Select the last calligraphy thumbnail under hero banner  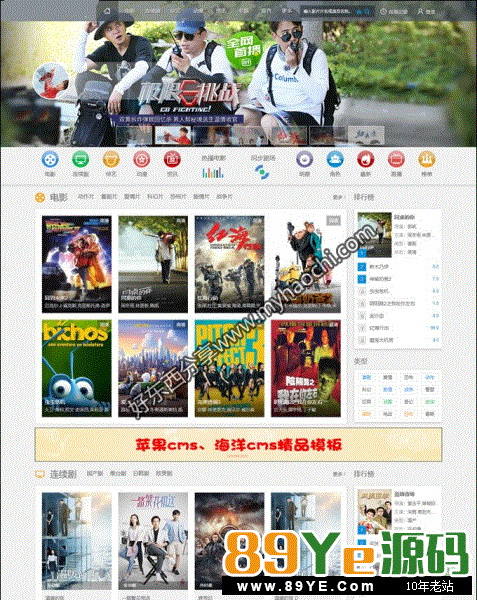tap(366, 135)
